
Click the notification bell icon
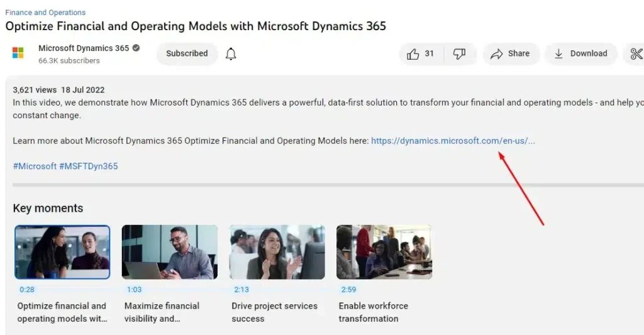click(231, 54)
